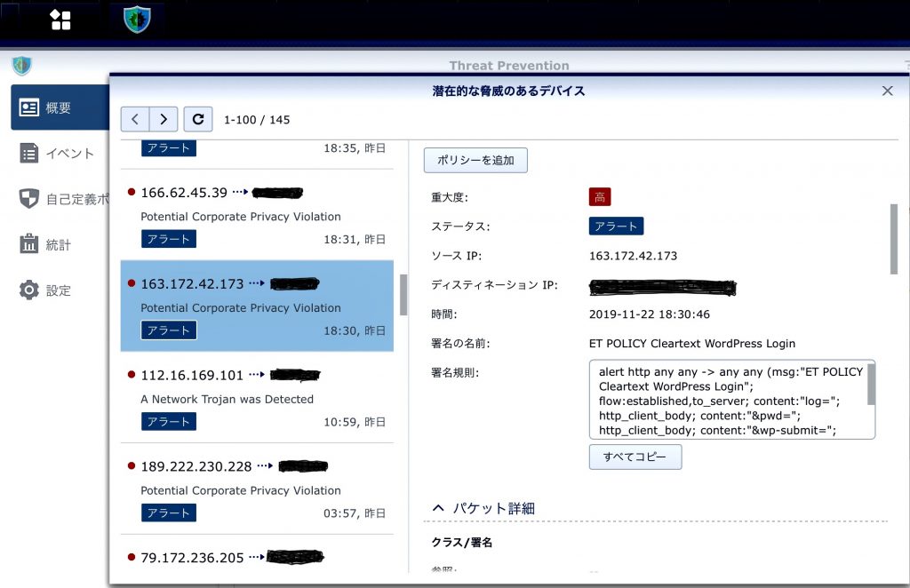910x588 pixels.
Task: Click the すべてコピー button
Action: (x=635, y=457)
